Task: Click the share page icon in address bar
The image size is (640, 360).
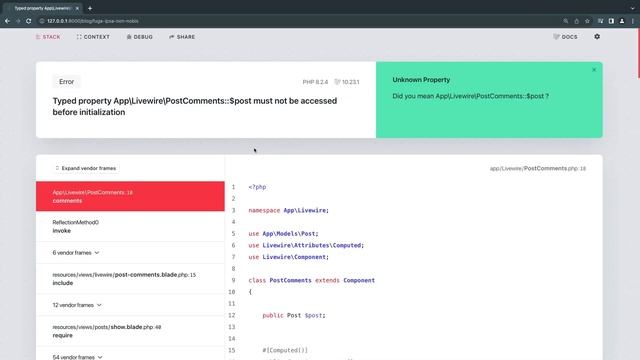Action: point(576,21)
